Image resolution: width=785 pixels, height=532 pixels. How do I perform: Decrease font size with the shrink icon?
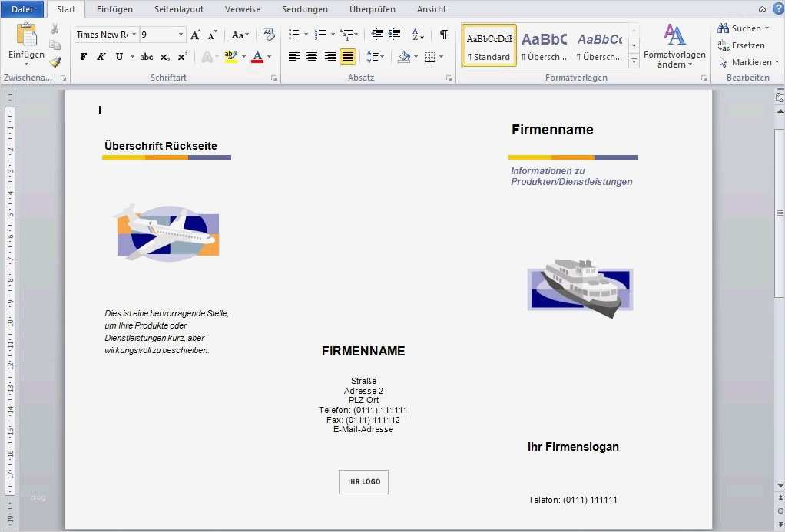(x=212, y=35)
